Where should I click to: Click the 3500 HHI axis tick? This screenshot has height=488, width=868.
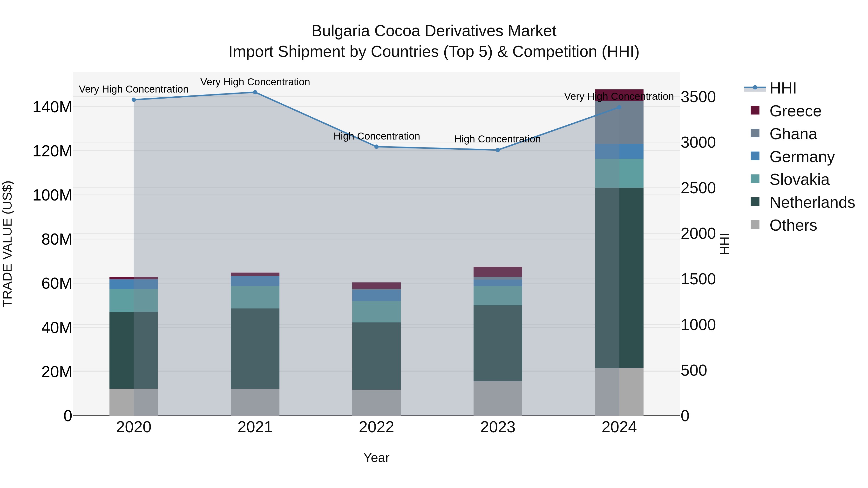pyautogui.click(x=698, y=97)
